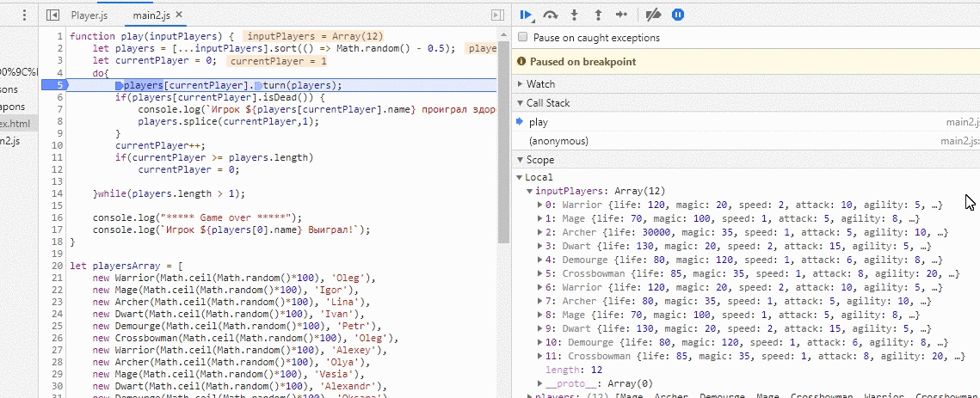This screenshot has height=398, width=980.
Task: Switch to the Player.js tab
Action: 89,15
